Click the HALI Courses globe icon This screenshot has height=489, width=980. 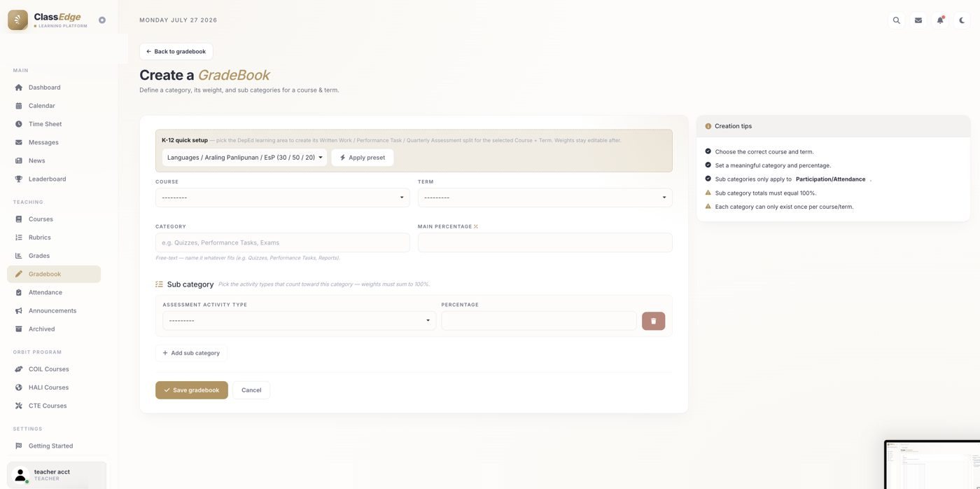pyautogui.click(x=19, y=387)
